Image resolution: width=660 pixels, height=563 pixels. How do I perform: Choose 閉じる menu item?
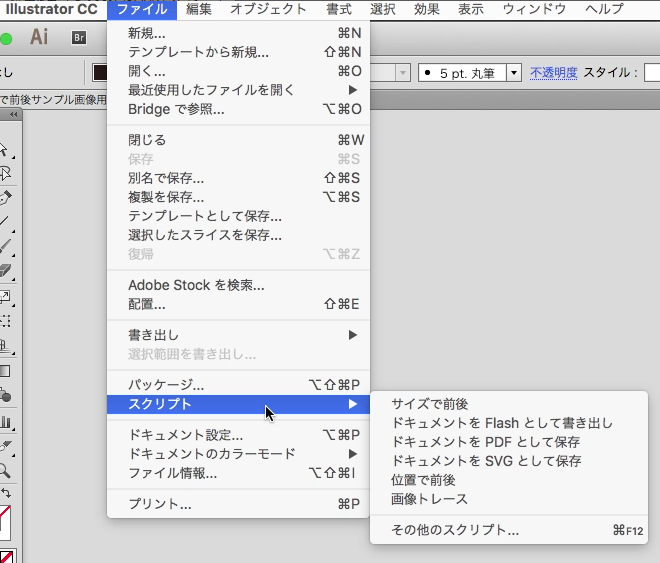[x=238, y=140]
